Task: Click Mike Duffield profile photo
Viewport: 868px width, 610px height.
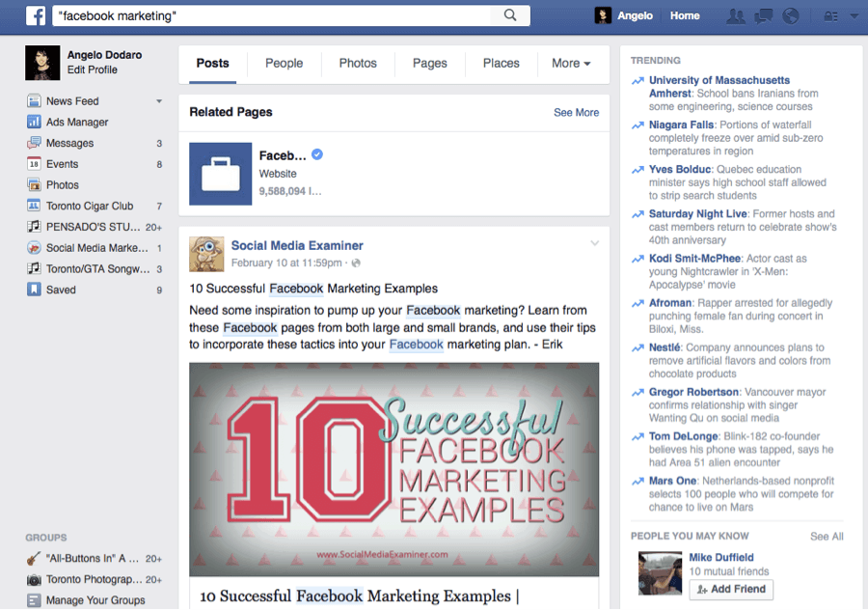Action: [x=660, y=573]
